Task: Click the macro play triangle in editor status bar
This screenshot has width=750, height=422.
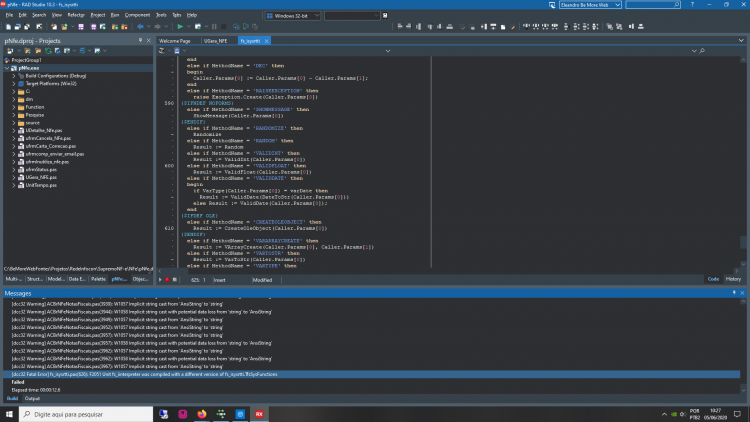Action: click(160, 280)
